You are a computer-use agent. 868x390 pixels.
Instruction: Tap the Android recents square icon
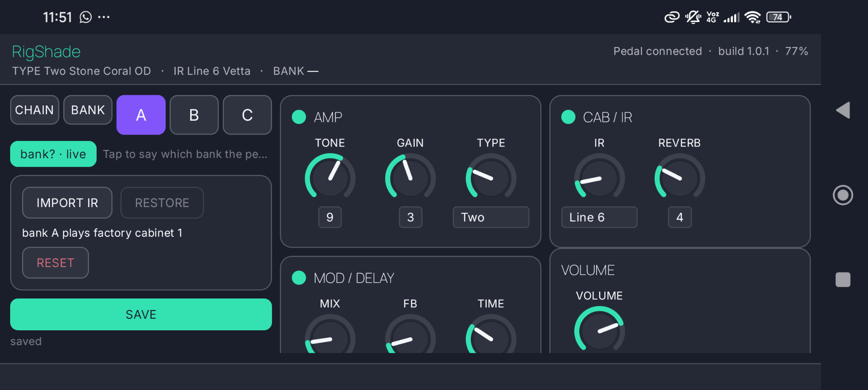coord(843,279)
